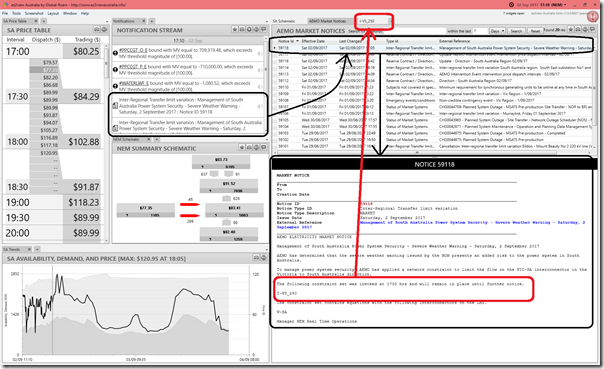This screenshot has width=604, height=369.
Task: Open the Window menu
Action: 70,13
